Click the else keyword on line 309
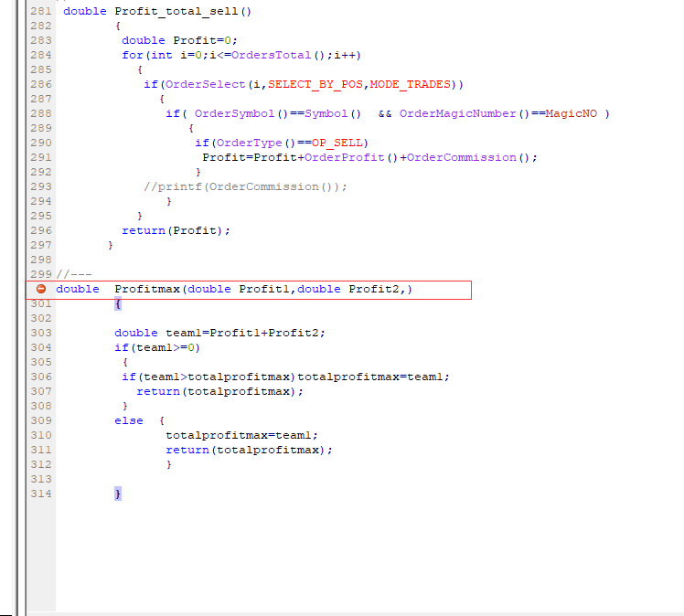 129,420
